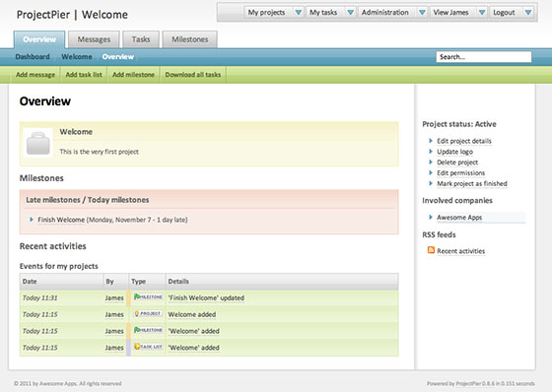552x392 pixels.
Task: Click arrow bullet beside Update logo
Action: click(431, 152)
